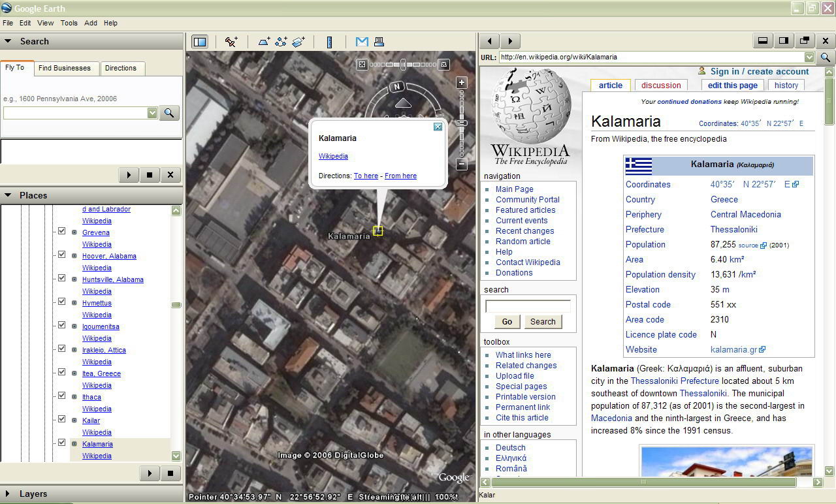The height and width of the screenshot is (504, 836).
Task: Open the Fly To address dropdown
Action: point(152,113)
